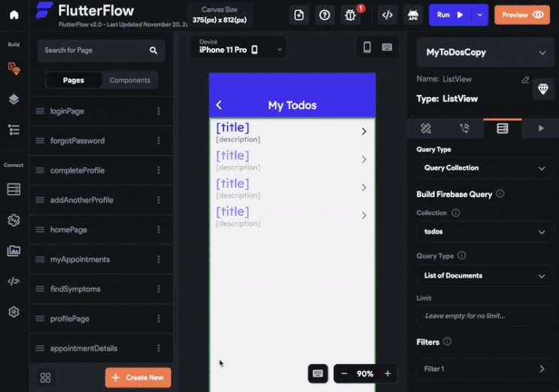Click the FlutterFlow logo
This screenshot has height=392, width=559.
coord(44,10)
